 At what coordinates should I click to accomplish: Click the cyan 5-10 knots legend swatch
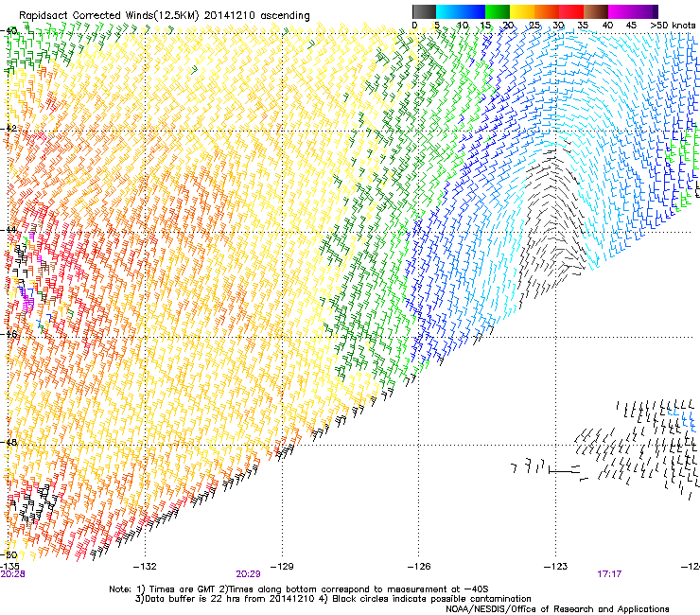pyautogui.click(x=448, y=11)
